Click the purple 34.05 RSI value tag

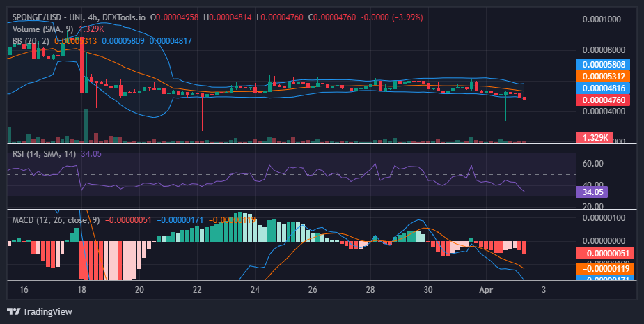[x=592, y=192]
